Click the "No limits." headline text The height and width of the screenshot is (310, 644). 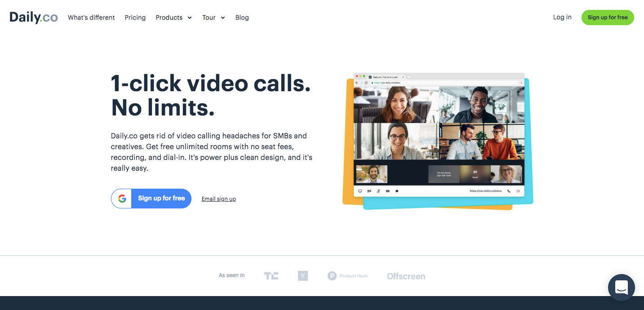[x=163, y=107]
